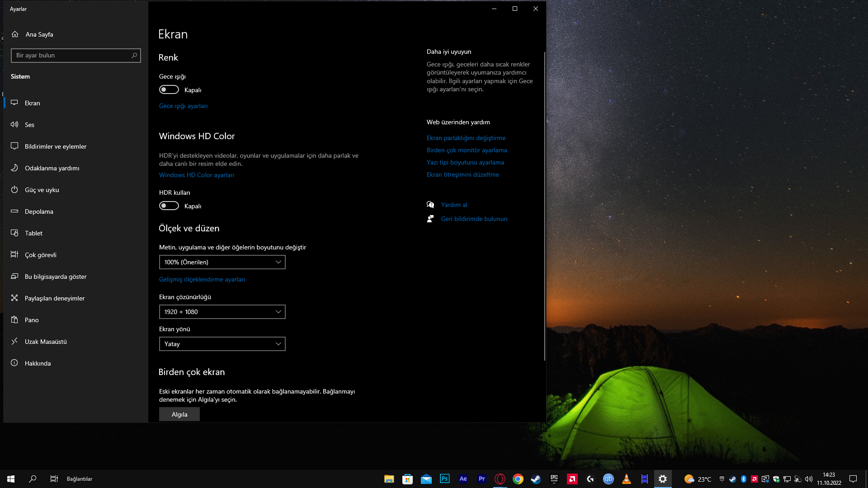Click Bağlantılar toolbar on taskbar

tap(80, 479)
